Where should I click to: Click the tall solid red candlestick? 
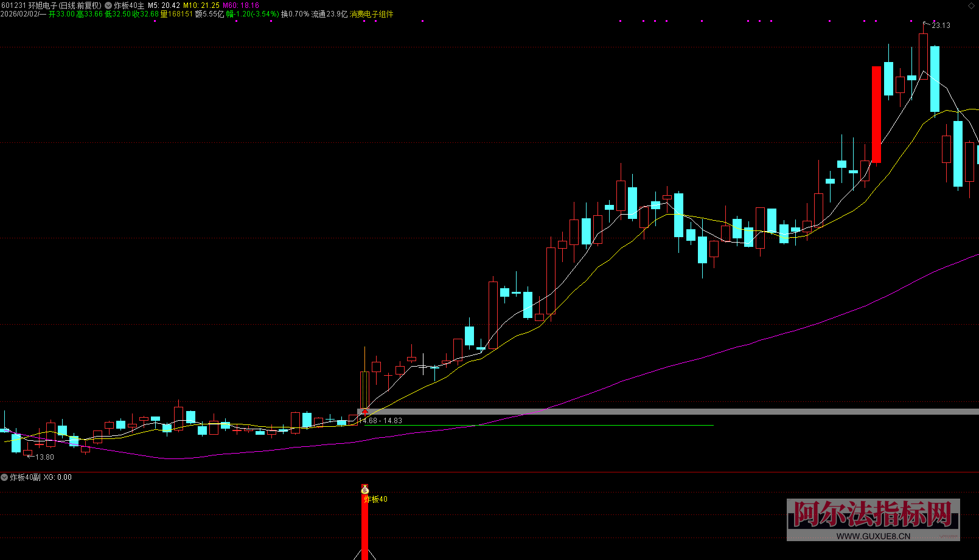tap(876, 114)
